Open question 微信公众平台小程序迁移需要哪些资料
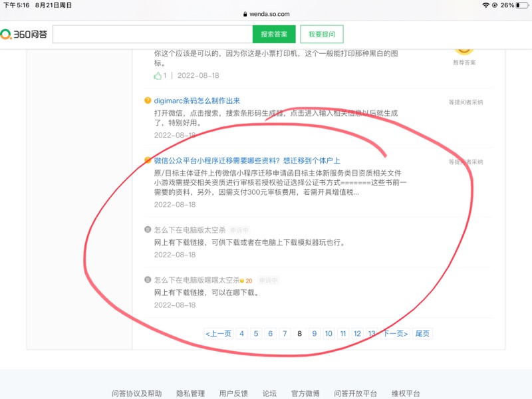 247,161
